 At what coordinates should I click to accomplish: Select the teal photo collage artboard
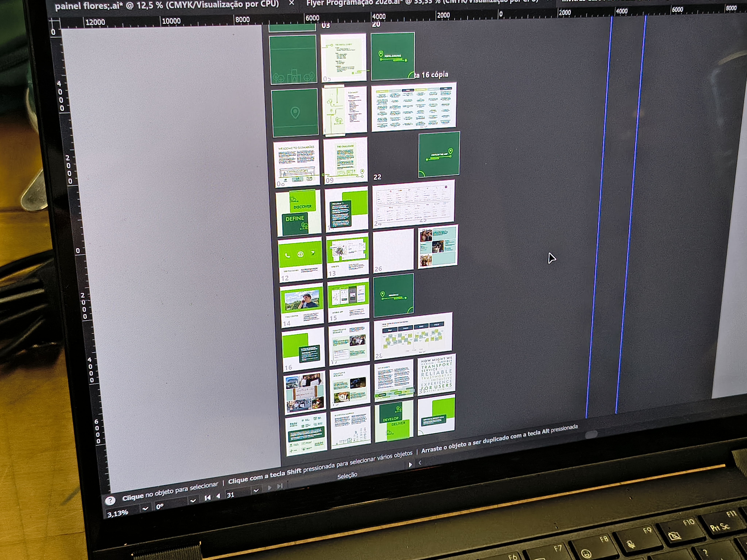click(438, 247)
